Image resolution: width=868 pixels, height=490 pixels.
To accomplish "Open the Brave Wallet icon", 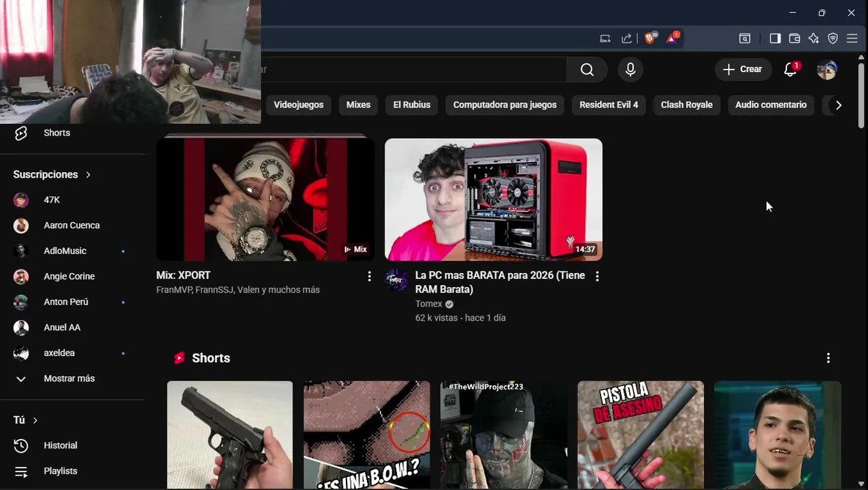I will click(794, 39).
